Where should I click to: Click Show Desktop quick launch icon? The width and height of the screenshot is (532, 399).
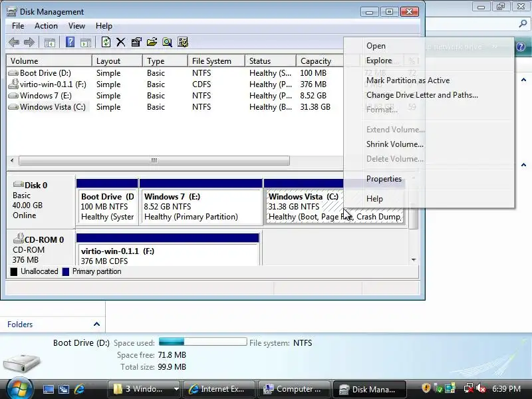tap(48, 389)
